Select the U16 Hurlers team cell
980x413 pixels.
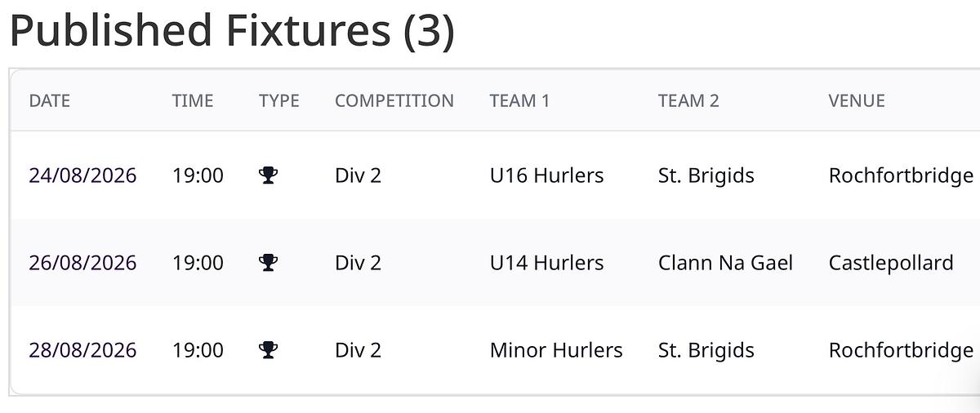[x=546, y=175]
